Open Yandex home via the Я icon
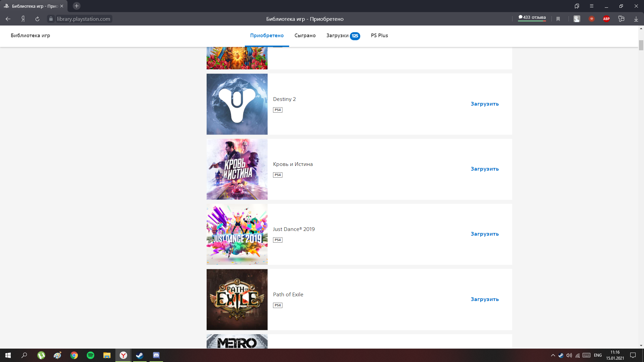This screenshot has height=362, width=644. point(23,19)
